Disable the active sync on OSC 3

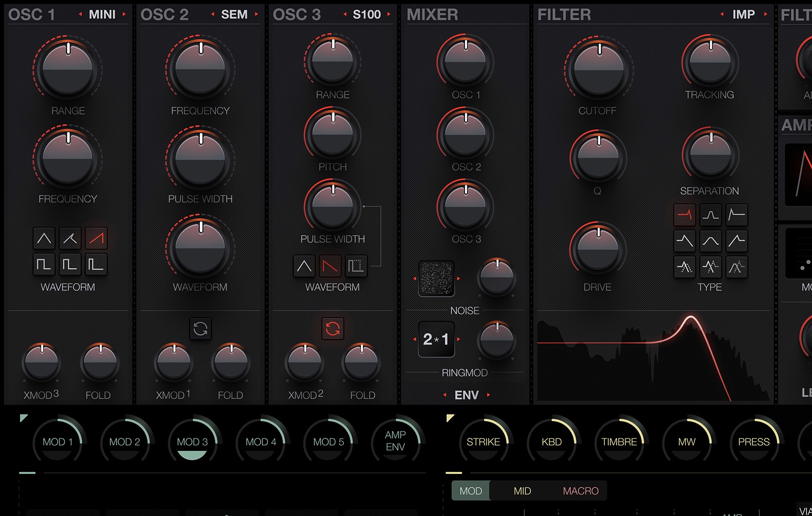332,329
